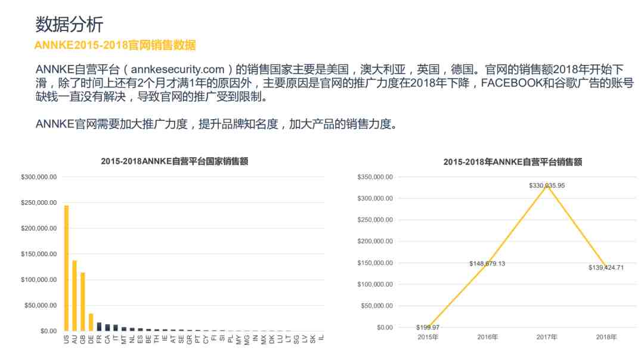Click the BE country label on x-axis
The height and width of the screenshot is (361, 644).
tap(148, 340)
